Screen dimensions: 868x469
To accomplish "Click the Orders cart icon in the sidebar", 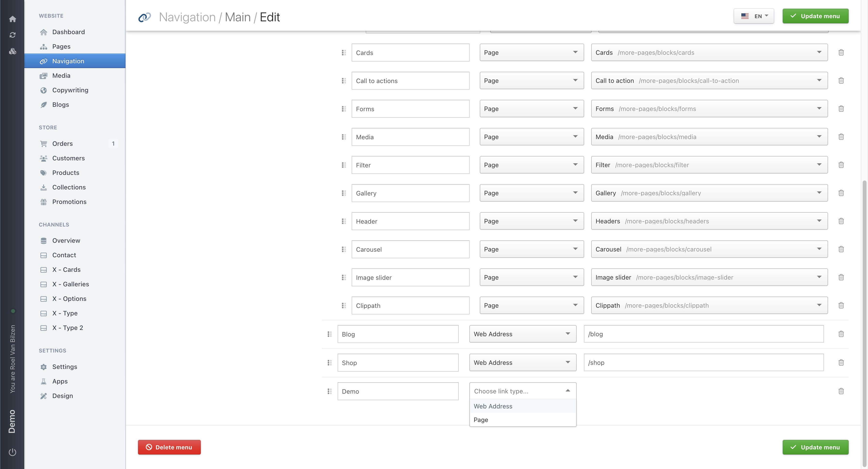I will (x=44, y=143).
